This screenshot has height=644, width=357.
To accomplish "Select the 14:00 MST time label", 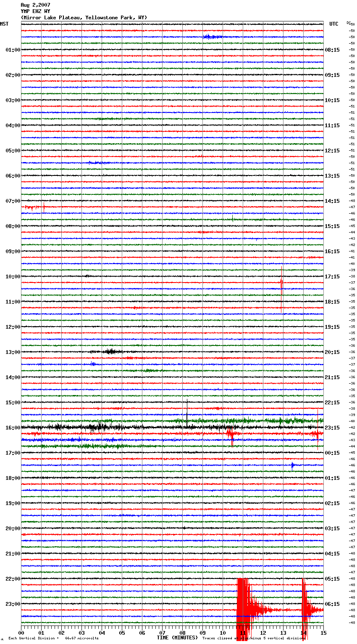I will pyautogui.click(x=13, y=377).
